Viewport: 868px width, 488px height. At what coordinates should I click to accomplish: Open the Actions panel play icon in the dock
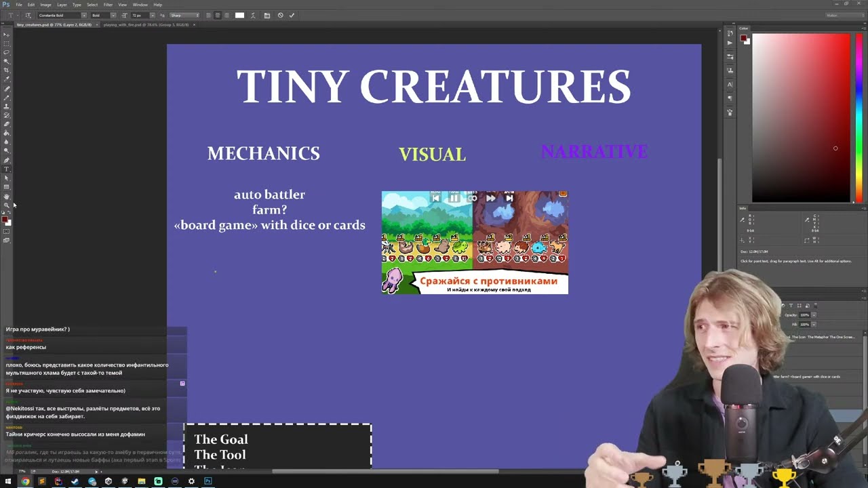tap(730, 43)
